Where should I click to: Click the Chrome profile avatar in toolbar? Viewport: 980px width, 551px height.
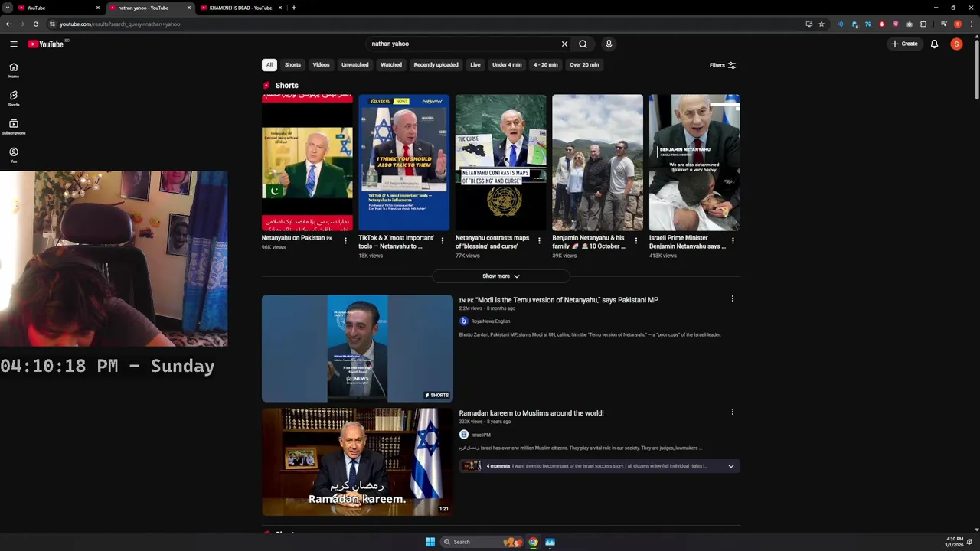point(958,24)
